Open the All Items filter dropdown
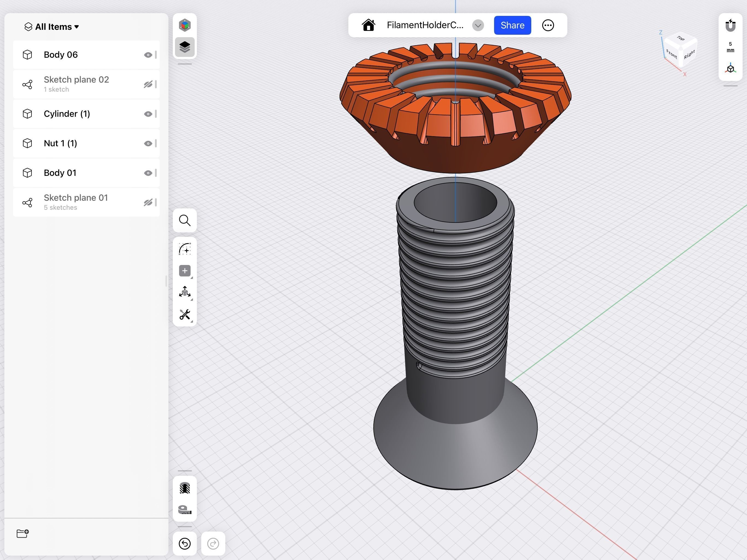Viewport: 747px width, 560px height. [x=52, y=27]
